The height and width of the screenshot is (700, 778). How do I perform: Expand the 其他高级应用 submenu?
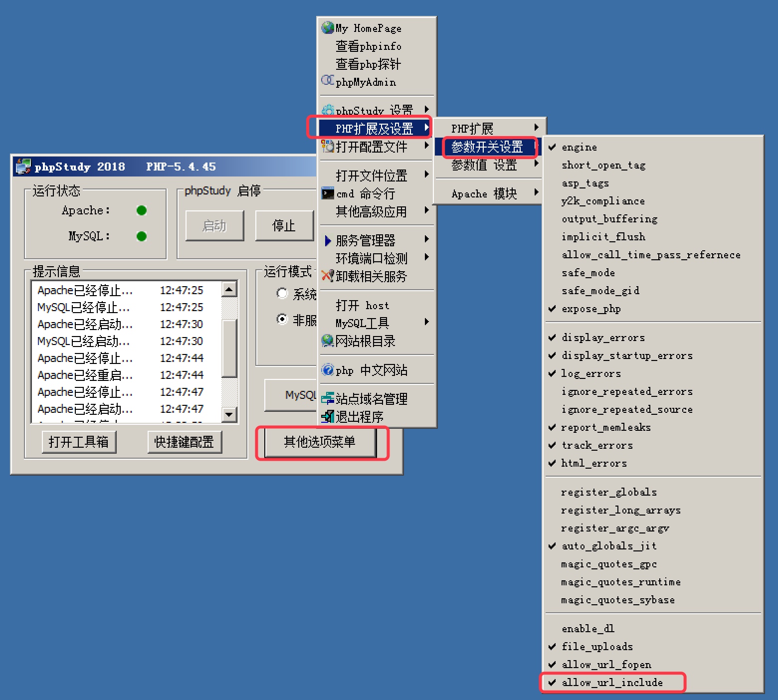pyautogui.click(x=376, y=211)
